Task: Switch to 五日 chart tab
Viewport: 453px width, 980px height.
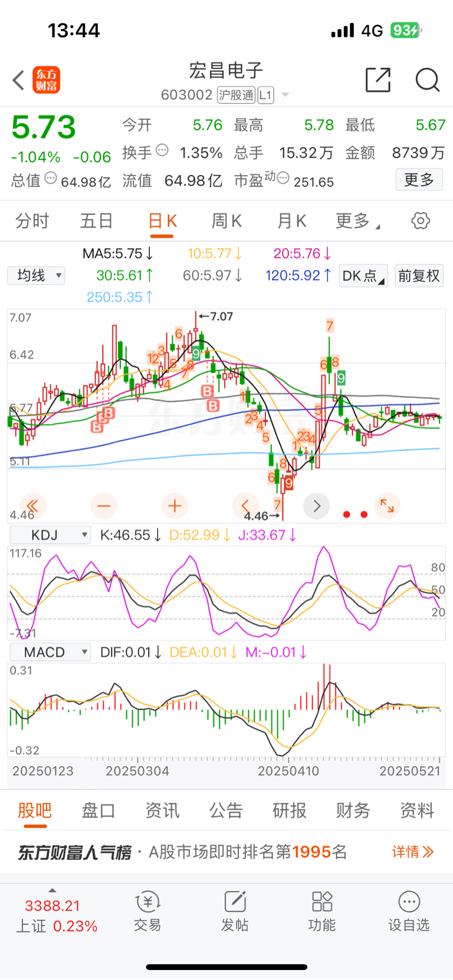Action: [97, 221]
